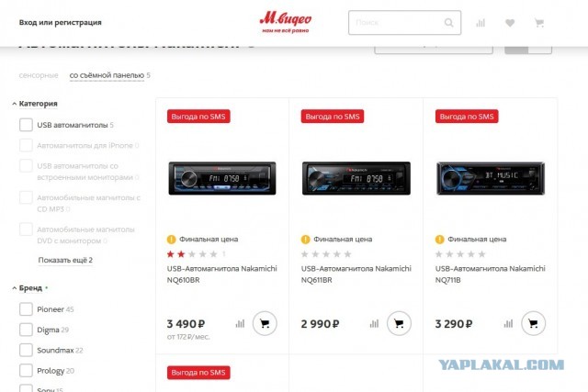Click the star rating of NQ711B
This screenshot has height=392, width=588.
coord(460,254)
